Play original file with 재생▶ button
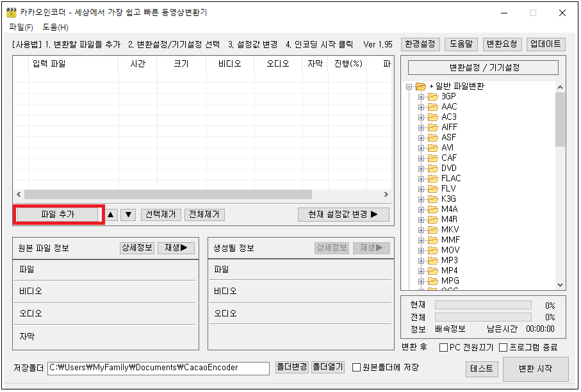The height and width of the screenshot is (392, 581). pyautogui.click(x=176, y=248)
